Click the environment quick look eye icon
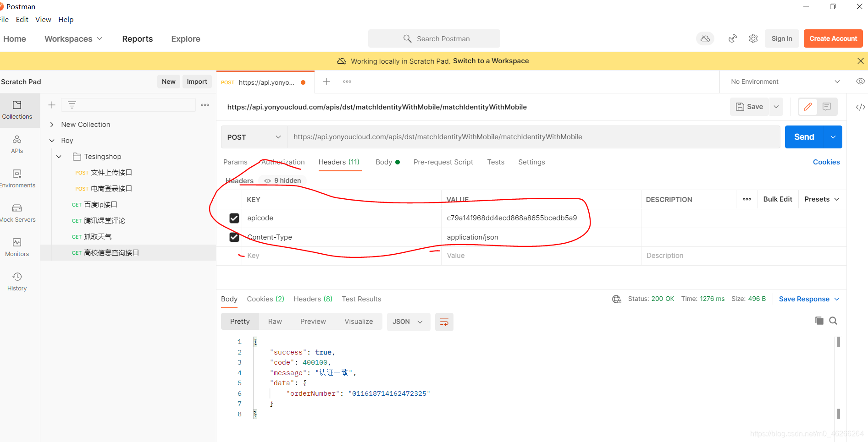Viewport: 868px width, 442px height. point(861,82)
